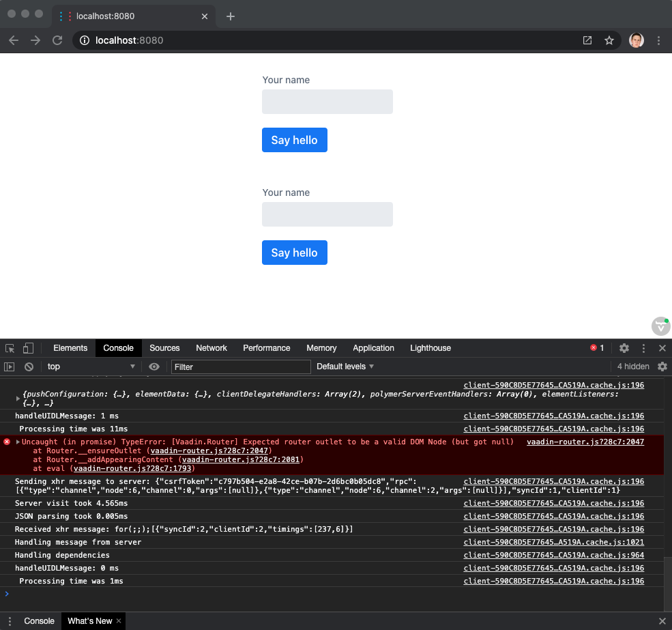Focus the first Your name field
Viewport: 672px width, 630px height.
click(327, 102)
